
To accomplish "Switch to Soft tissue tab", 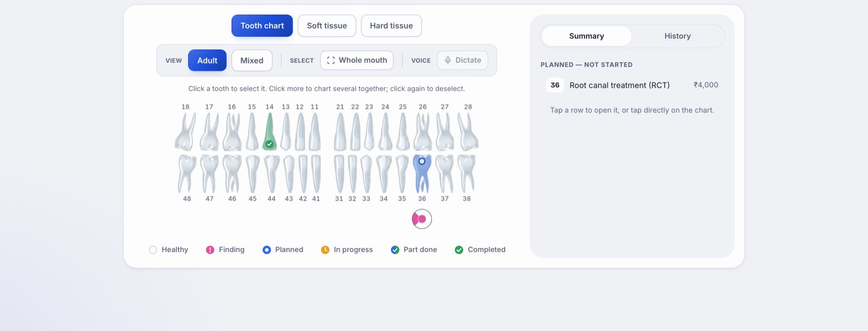I will point(327,25).
